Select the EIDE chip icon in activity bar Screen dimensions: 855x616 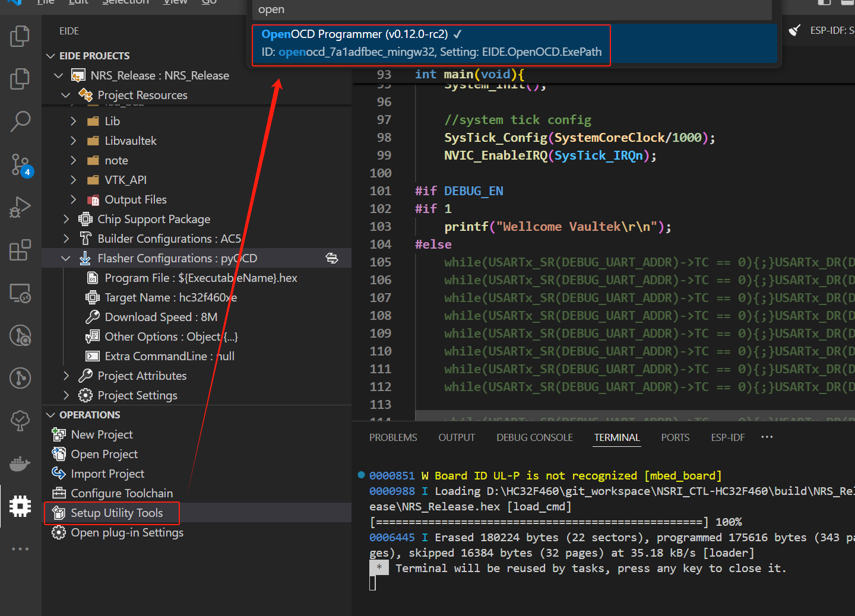[20, 506]
